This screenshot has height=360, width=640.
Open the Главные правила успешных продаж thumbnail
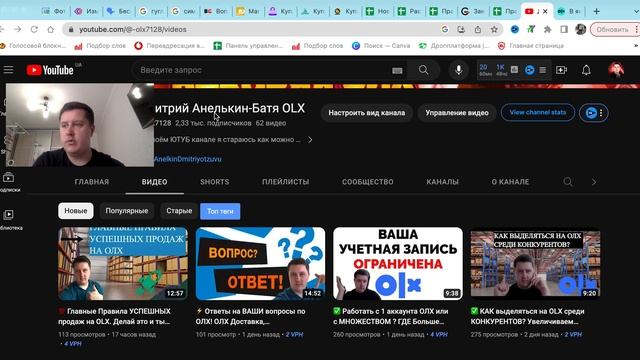click(123, 264)
